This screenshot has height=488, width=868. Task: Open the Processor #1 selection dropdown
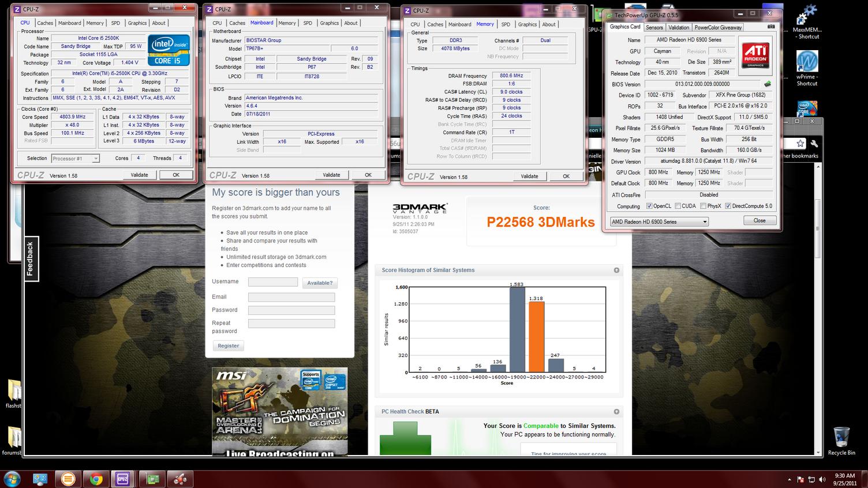click(75, 158)
